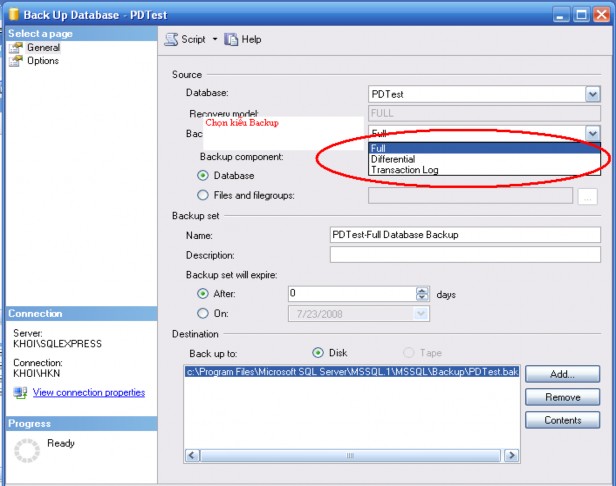Click the filegroups browse ellipsis button
Image resolution: width=616 pixels, height=486 pixels.
point(588,196)
